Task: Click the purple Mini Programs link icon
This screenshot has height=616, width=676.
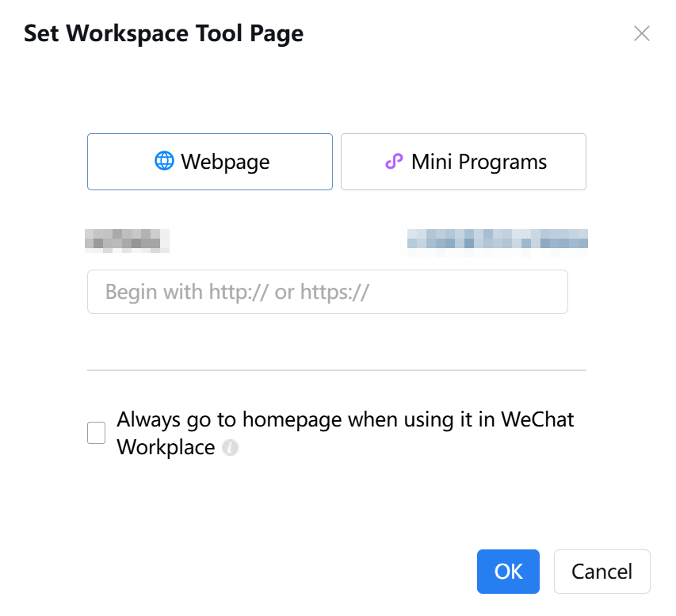Action: tap(394, 162)
